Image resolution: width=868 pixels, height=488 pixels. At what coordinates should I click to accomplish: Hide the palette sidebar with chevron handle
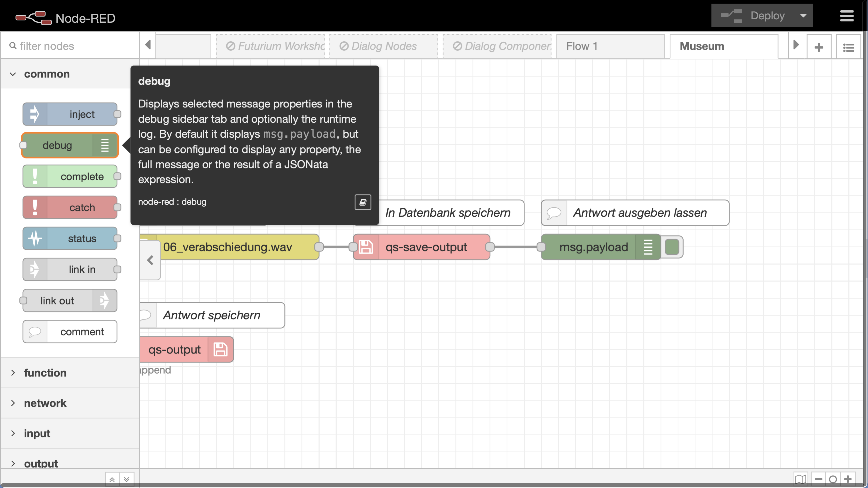pyautogui.click(x=150, y=260)
